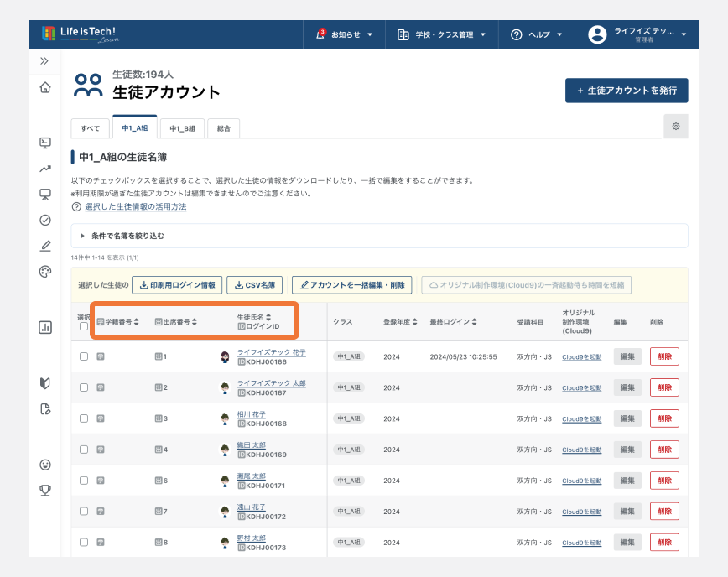Click the smiley face sidebar icon
The height and width of the screenshot is (577, 728).
pos(45,465)
